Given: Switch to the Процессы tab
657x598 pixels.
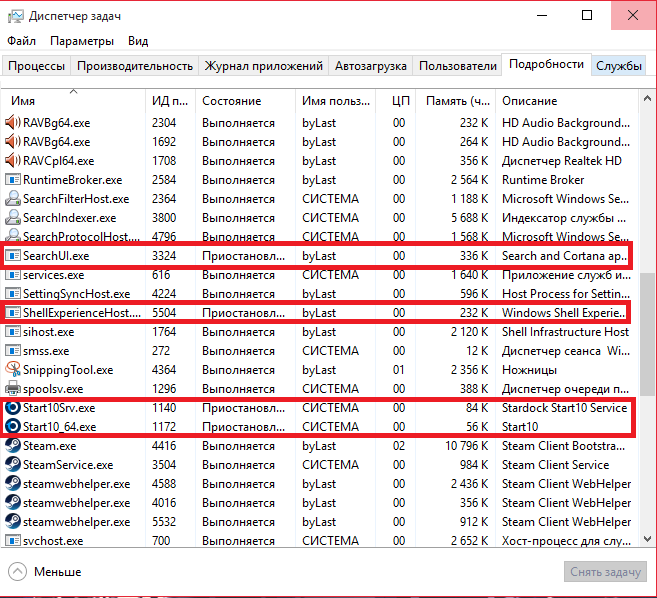Looking at the screenshot, I should 36,66.
